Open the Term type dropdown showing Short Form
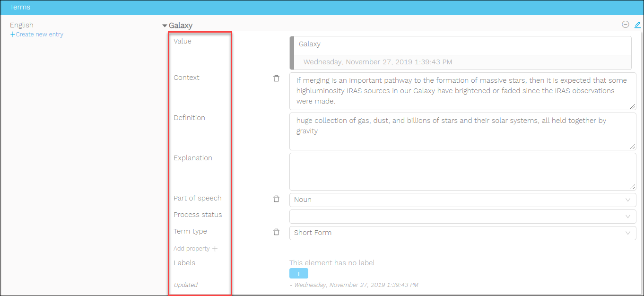Screen dimensions: 644x296 coord(462,233)
